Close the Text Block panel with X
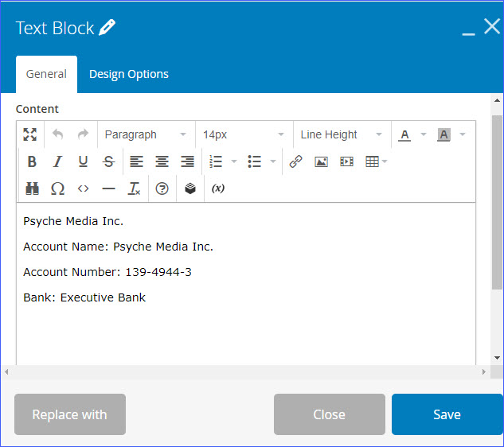Viewport: 504px width, 447px height. [492, 26]
